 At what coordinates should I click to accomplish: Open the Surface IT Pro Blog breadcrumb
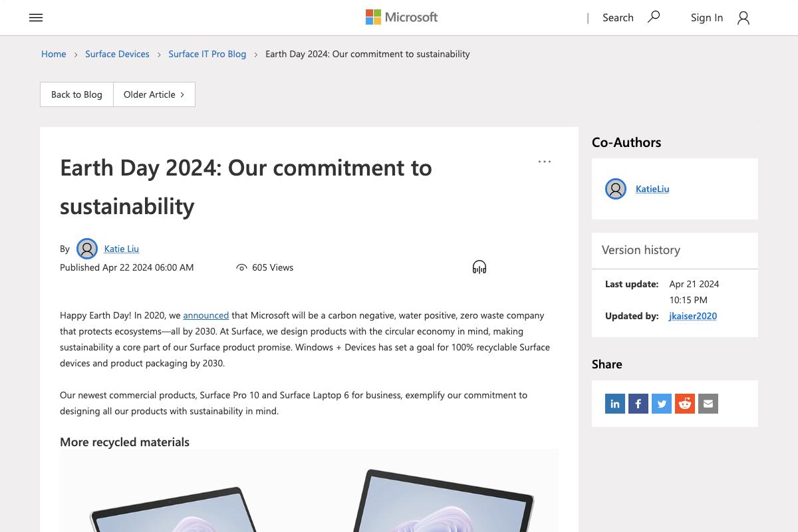coord(207,54)
